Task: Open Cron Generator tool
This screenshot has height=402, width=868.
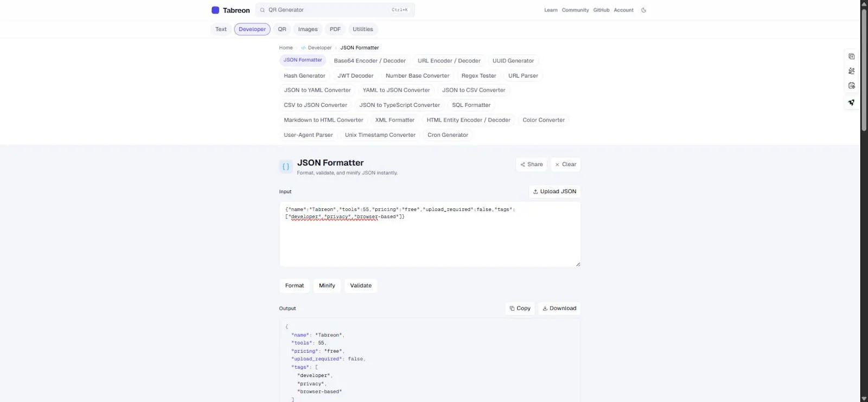Action: click(x=448, y=135)
